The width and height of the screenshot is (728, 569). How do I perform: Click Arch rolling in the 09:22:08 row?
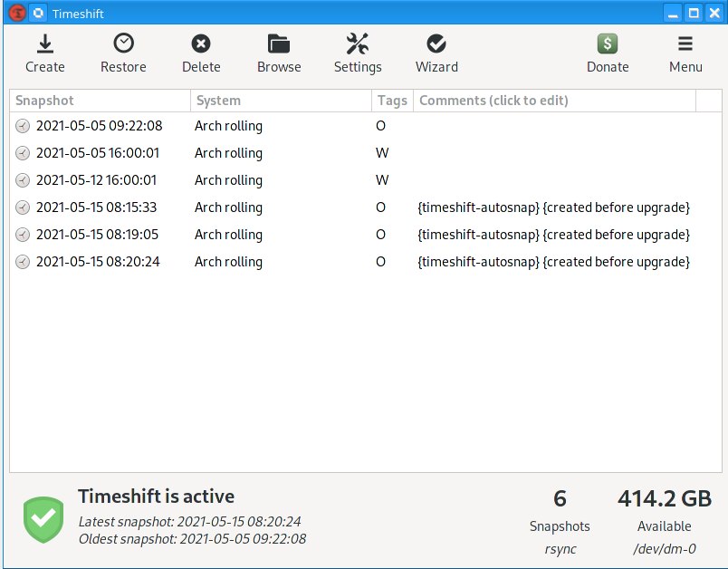coord(228,126)
